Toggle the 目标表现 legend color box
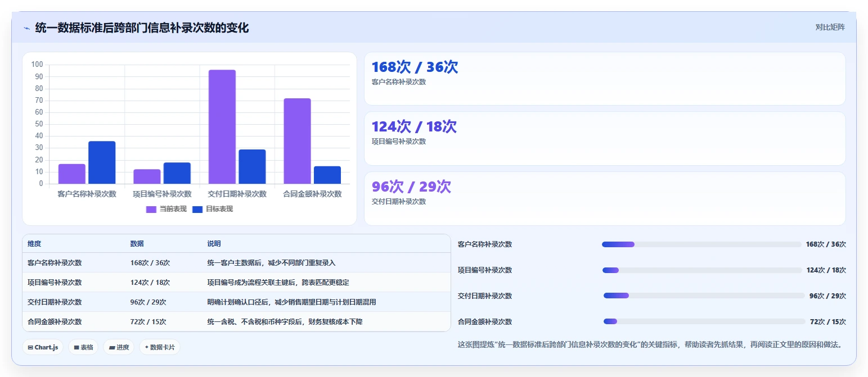 click(x=197, y=209)
